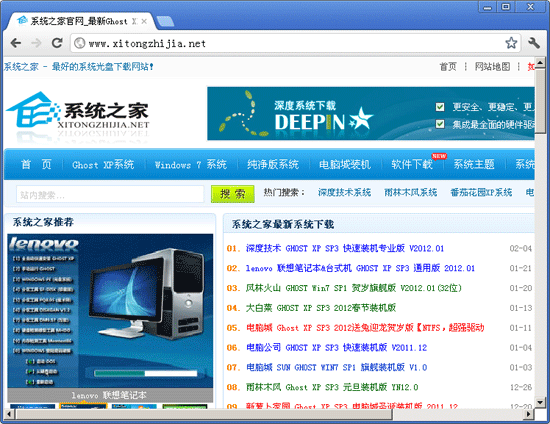550x424 pixels.
Task: Open the 电脑城装机 navigation item
Action: [x=345, y=164]
